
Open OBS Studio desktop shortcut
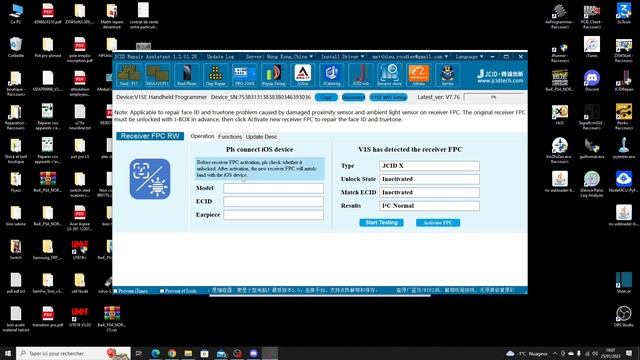click(x=624, y=316)
